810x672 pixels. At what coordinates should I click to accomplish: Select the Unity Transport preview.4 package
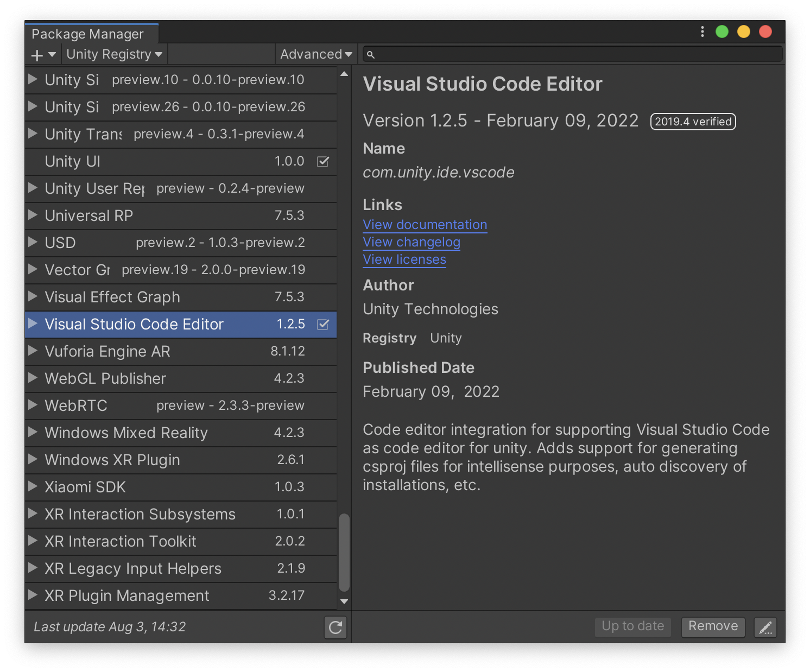(181, 135)
